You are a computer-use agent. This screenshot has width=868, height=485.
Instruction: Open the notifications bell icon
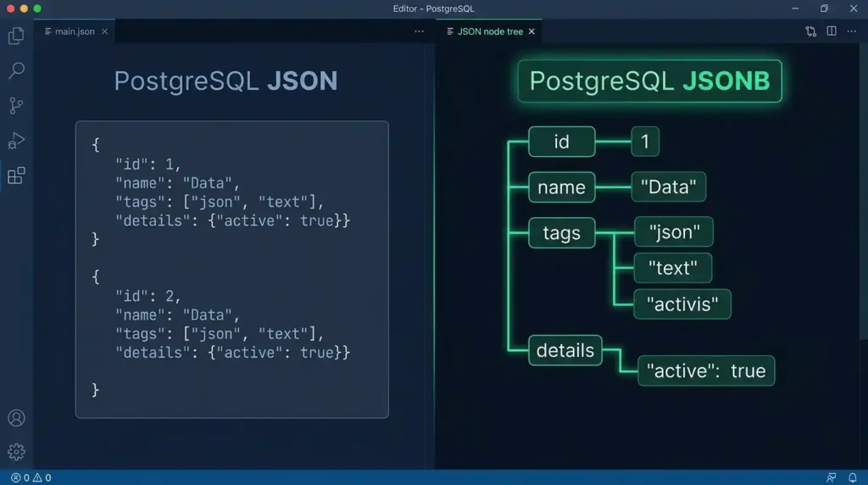(x=853, y=477)
